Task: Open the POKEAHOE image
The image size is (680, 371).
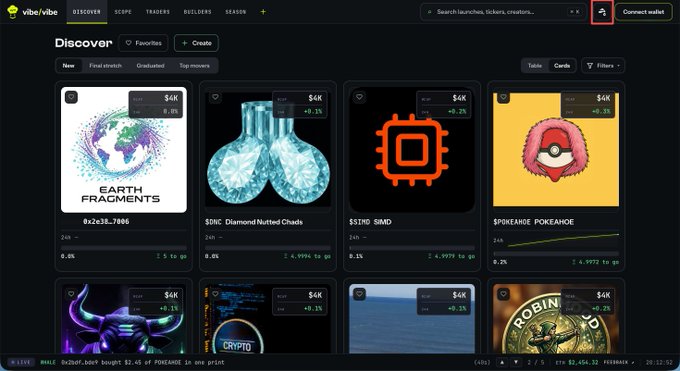Action: pyautogui.click(x=556, y=150)
